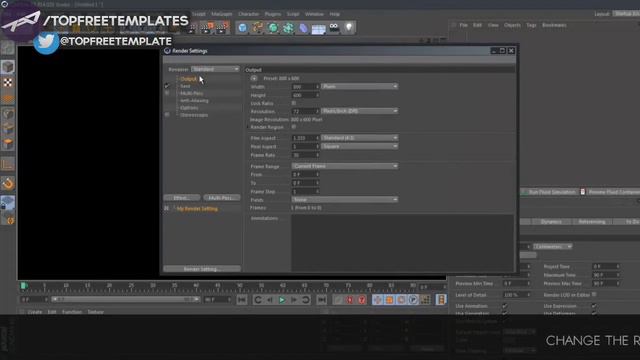The image size is (640, 360).
Task: Click the green Play Forwards button
Action: (282, 300)
